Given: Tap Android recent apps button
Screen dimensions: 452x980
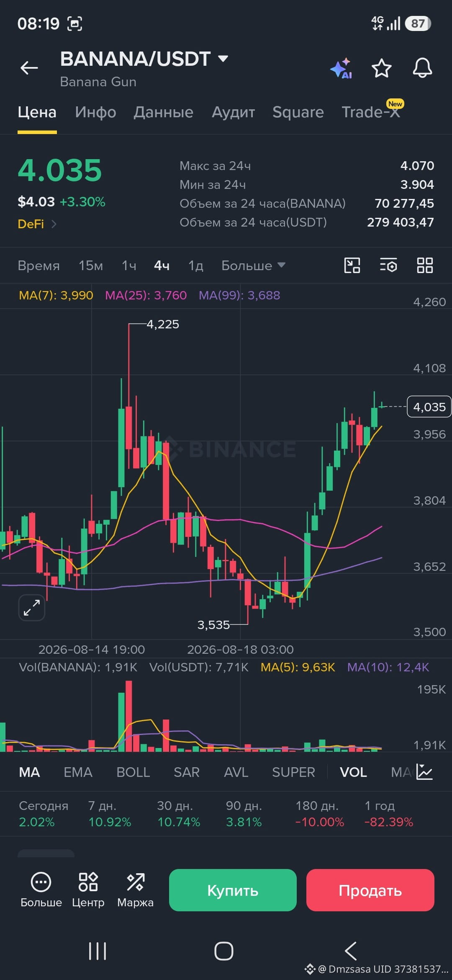Looking at the screenshot, I should click(98, 951).
